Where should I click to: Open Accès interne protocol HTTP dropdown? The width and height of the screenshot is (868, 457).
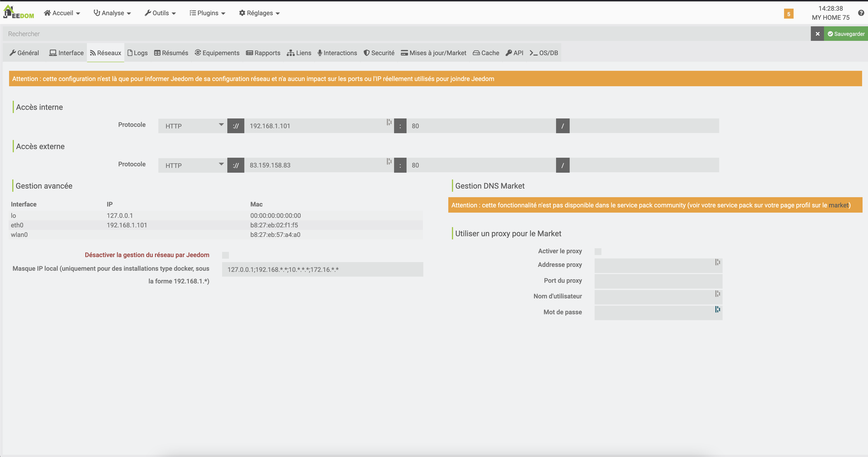[193, 126]
